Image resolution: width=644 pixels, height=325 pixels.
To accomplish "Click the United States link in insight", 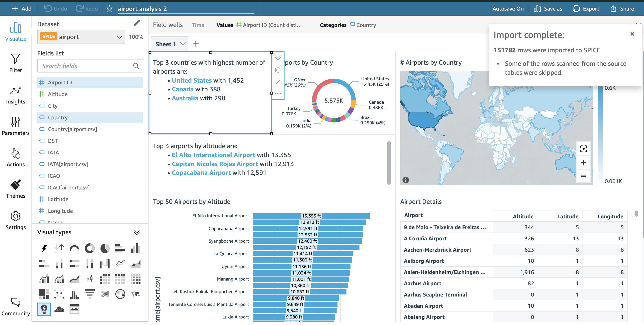I will click(x=191, y=80).
